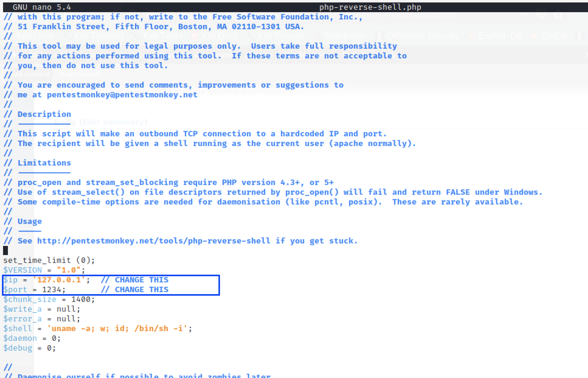
Task: Click the 'you, then do not use this tool.' line
Action: tap(85, 65)
